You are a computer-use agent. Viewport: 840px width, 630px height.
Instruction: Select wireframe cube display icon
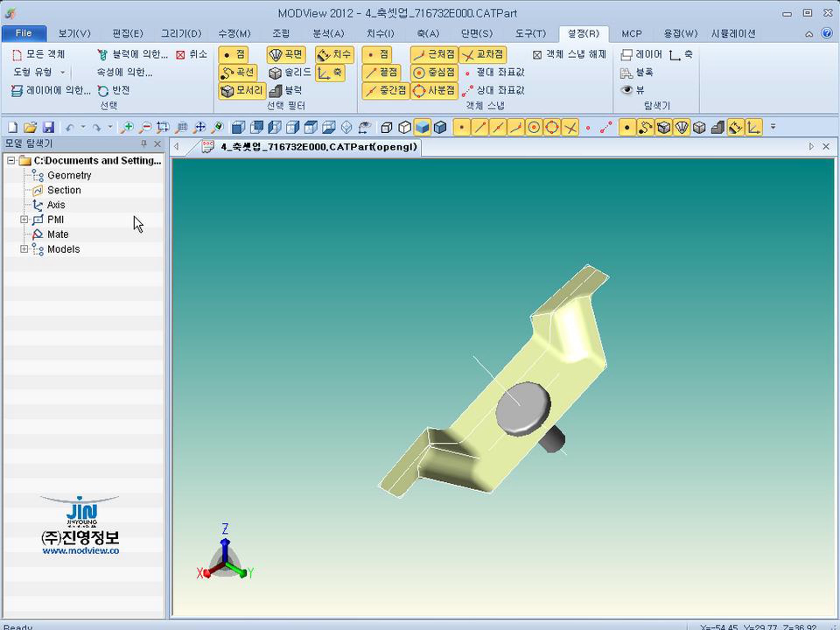click(387, 127)
